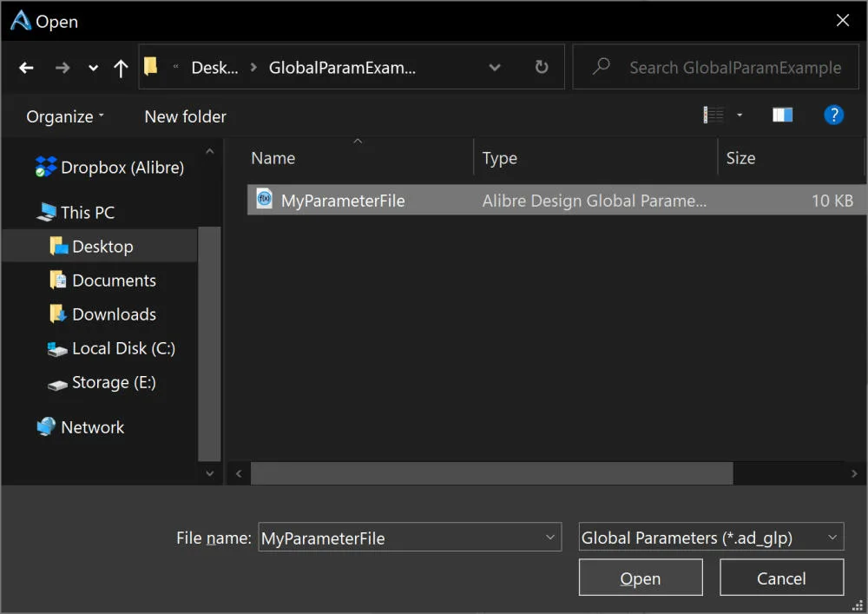Close the Open dialog
The image size is (868, 614).
pyautogui.click(x=843, y=21)
